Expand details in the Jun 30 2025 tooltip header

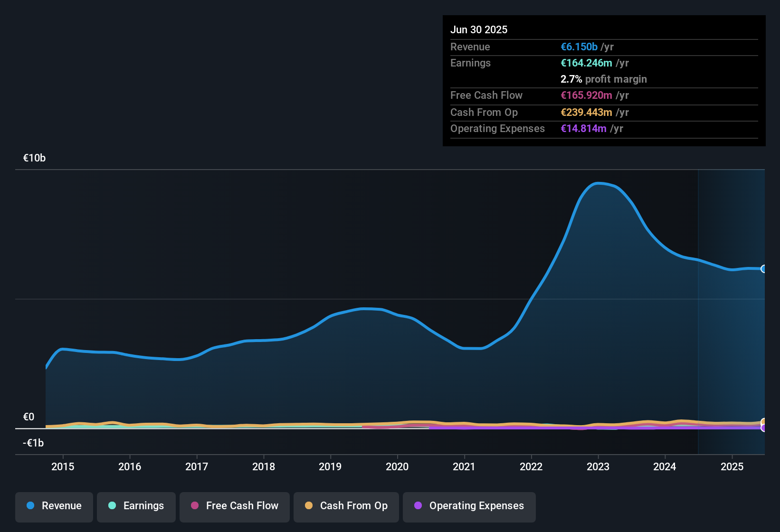pyautogui.click(x=479, y=29)
